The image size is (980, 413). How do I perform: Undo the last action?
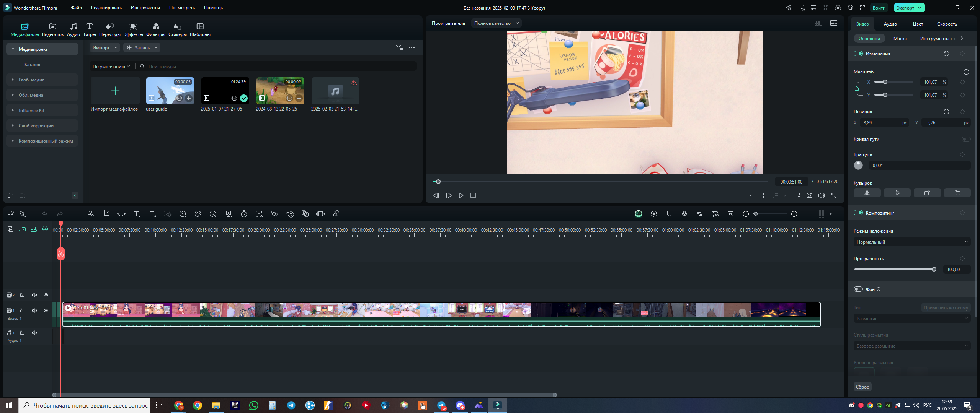pos(45,214)
